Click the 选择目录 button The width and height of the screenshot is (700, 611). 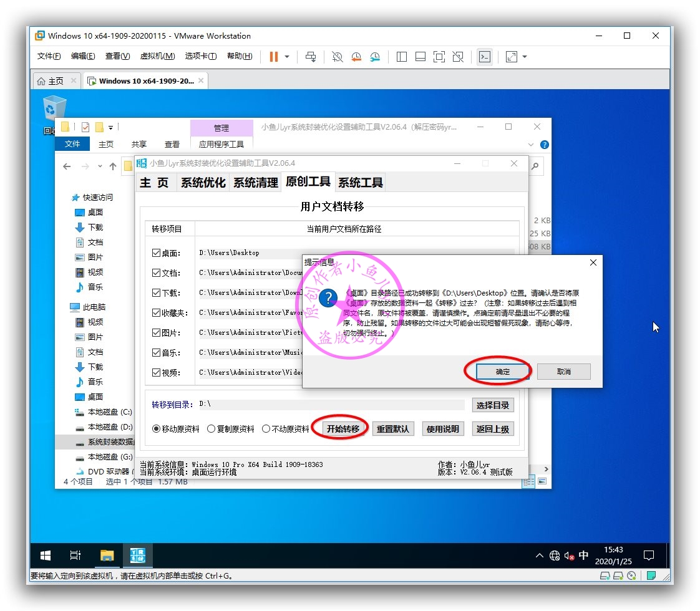(x=493, y=405)
